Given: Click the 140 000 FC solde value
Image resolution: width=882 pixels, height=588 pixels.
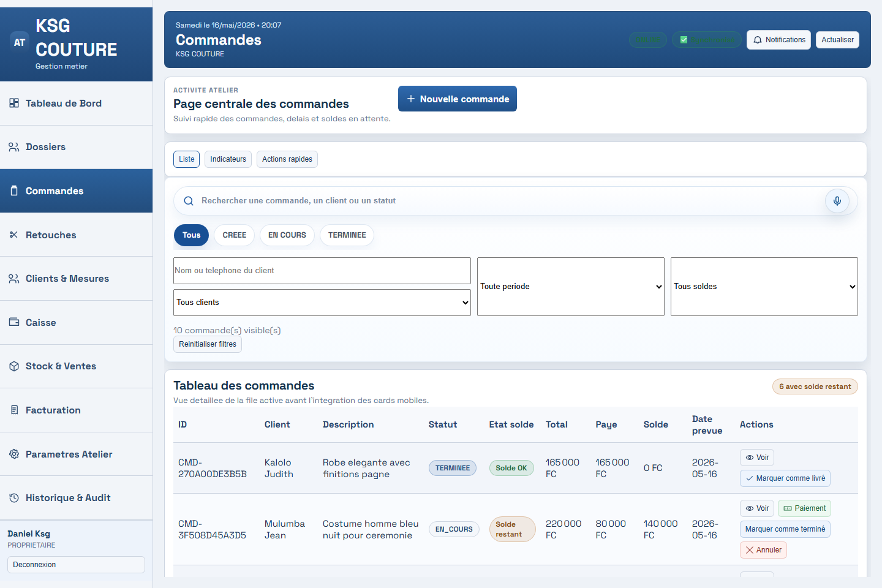Looking at the screenshot, I should (661, 530).
